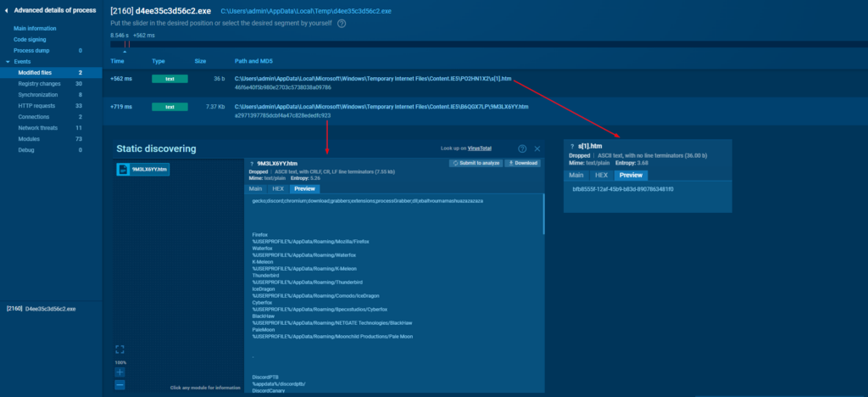This screenshot has width=868, height=397.
Task: Click the fullscreen icon above the zoom controls
Action: coord(120,349)
